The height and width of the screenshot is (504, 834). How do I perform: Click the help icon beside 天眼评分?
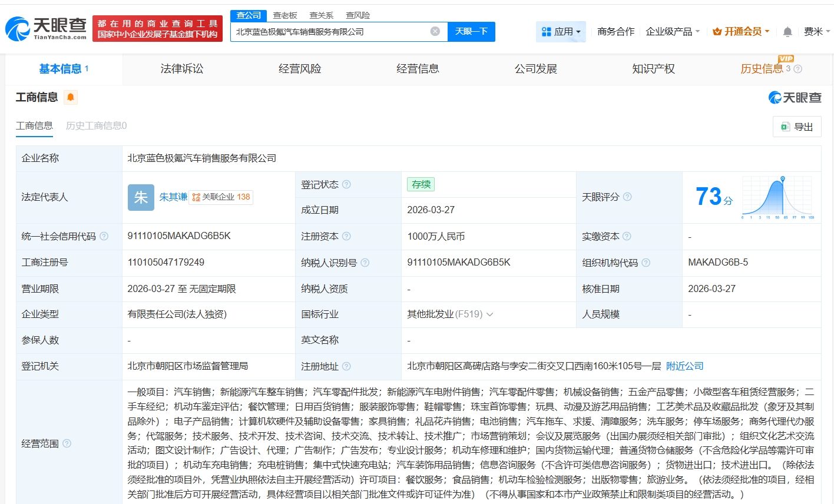(627, 197)
